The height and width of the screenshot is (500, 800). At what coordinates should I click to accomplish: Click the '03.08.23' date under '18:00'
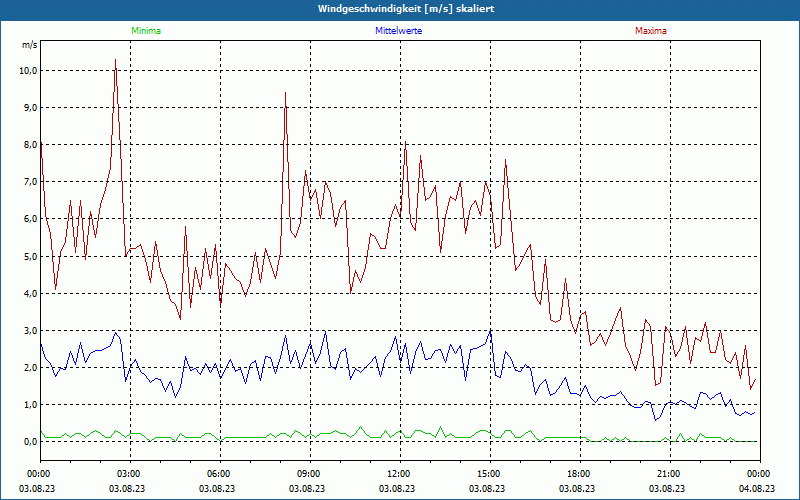(577, 489)
